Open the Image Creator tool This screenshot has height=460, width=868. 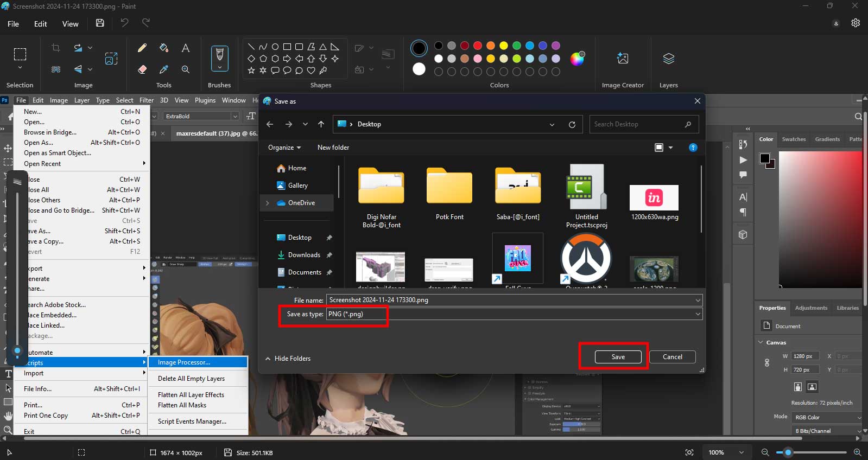tap(623, 59)
